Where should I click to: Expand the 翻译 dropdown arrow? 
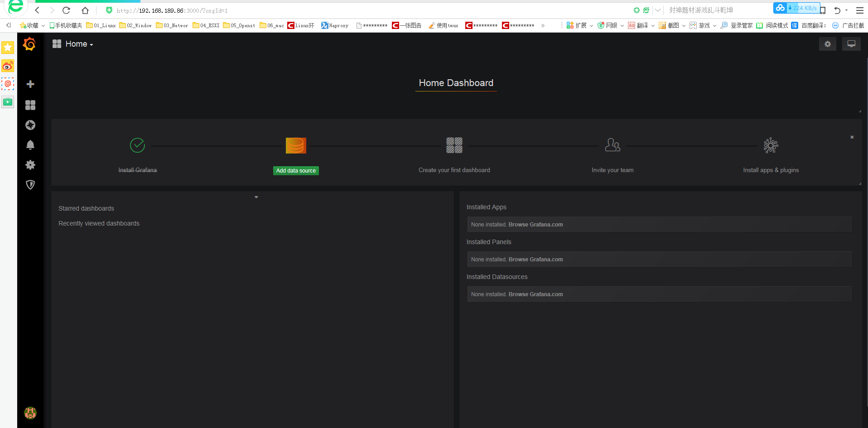tap(653, 26)
